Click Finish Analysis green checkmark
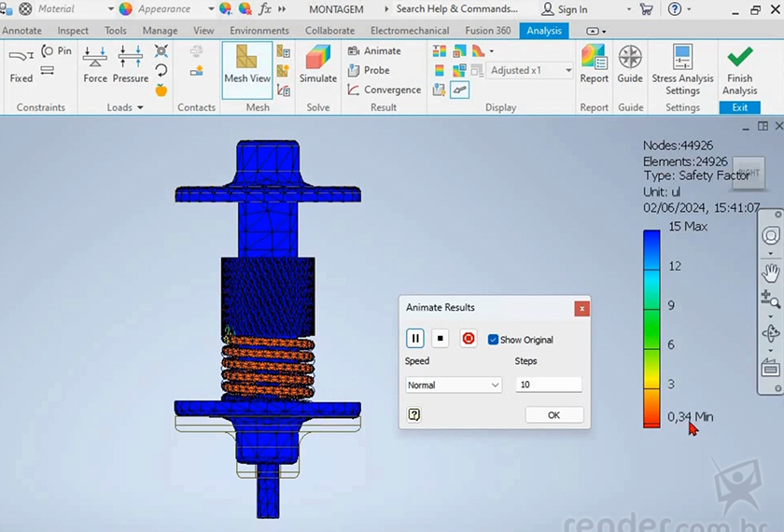 tap(739, 69)
